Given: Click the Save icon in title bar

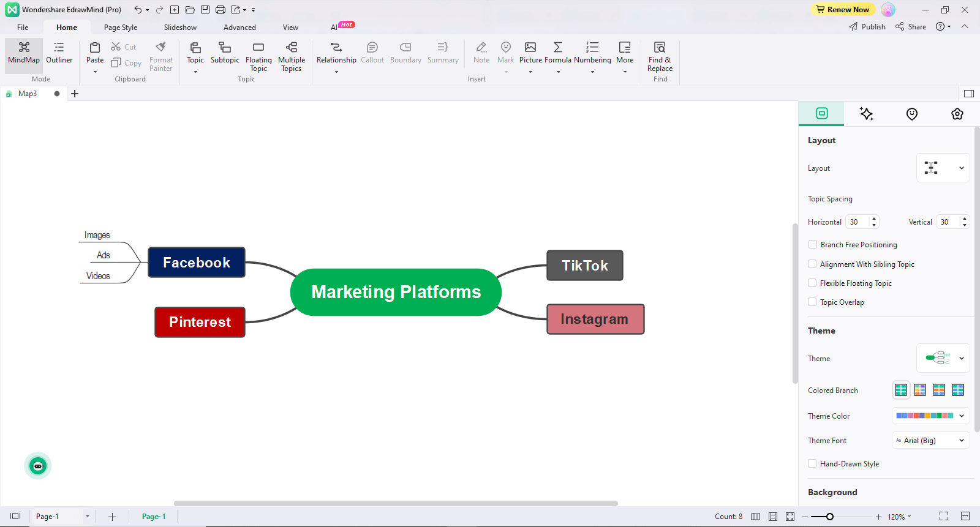Looking at the screenshot, I should point(205,10).
